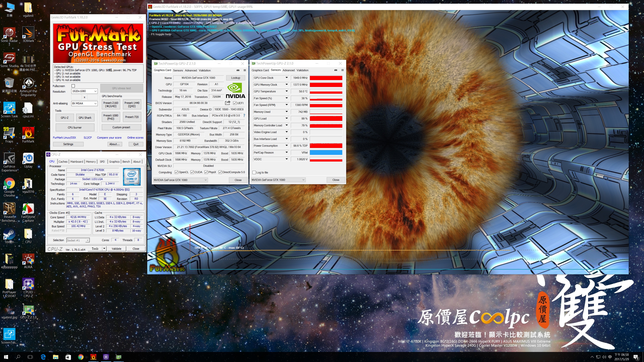The height and width of the screenshot is (362, 644).
Task: Click the custom resolution width field in FurMark
Action: [x=76, y=97]
